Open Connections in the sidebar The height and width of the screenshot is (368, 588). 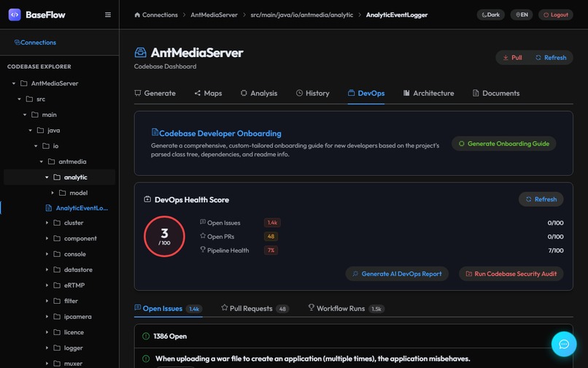pyautogui.click(x=35, y=42)
